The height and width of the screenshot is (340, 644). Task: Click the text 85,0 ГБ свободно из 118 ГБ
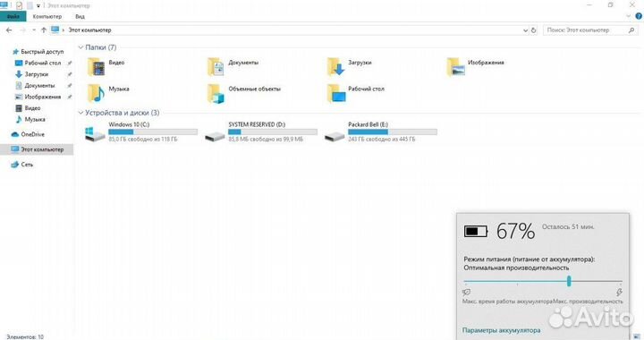[x=143, y=140]
